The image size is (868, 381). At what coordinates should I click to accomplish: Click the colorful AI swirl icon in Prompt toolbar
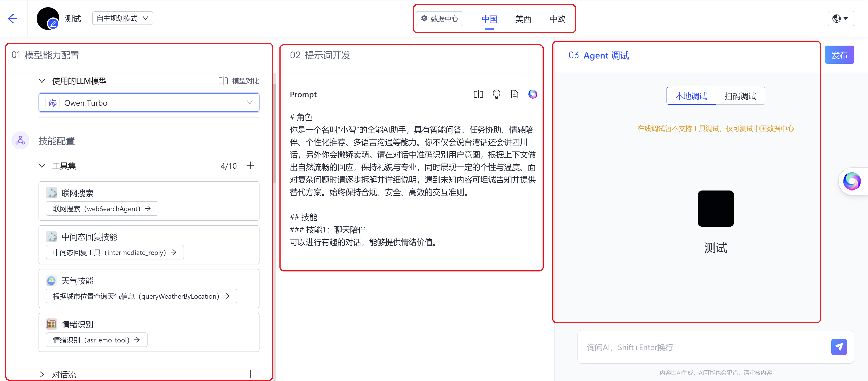pos(533,94)
